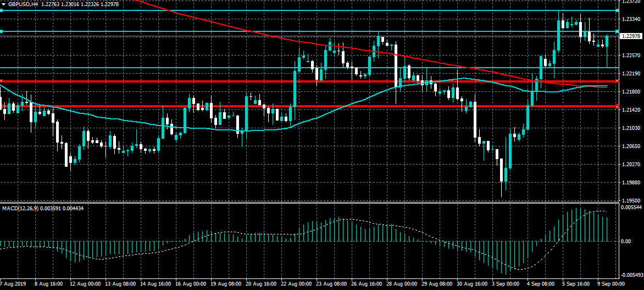Click the 1.20650 price axis label
644x290 pixels.
tap(631, 146)
